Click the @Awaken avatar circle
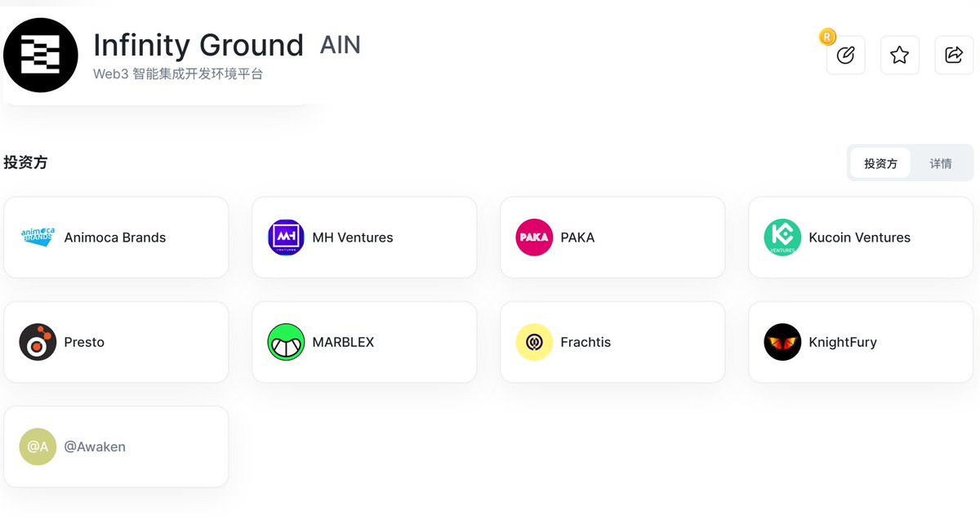The width and height of the screenshot is (980, 528). pos(38,446)
